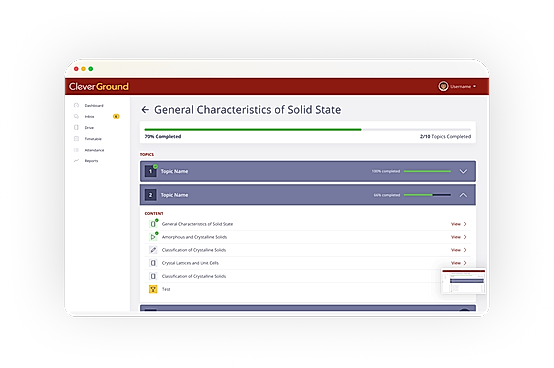This screenshot has width=554, height=368.
Task: Click the document icon for Crystal Lattices and Unit Cells
Action: point(153,263)
